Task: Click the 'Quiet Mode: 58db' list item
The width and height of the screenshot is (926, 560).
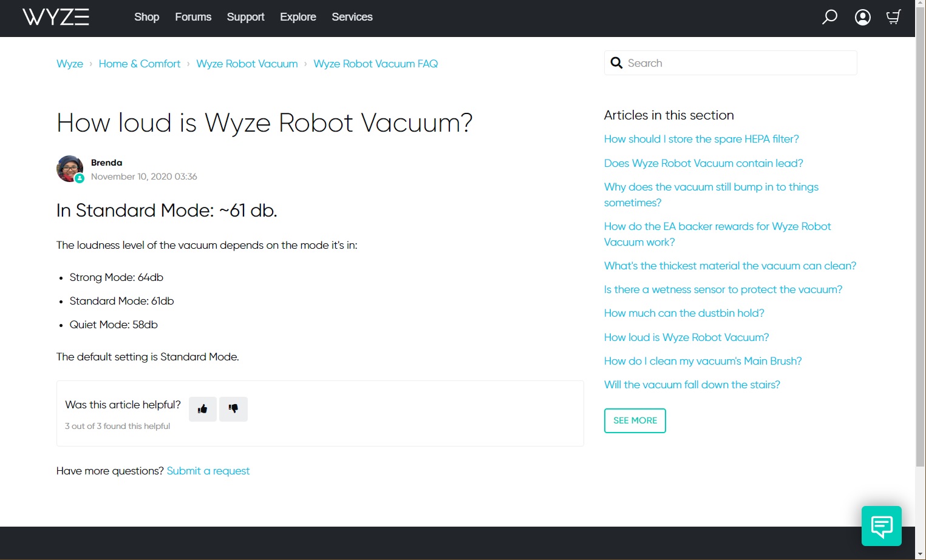Action: click(x=114, y=325)
